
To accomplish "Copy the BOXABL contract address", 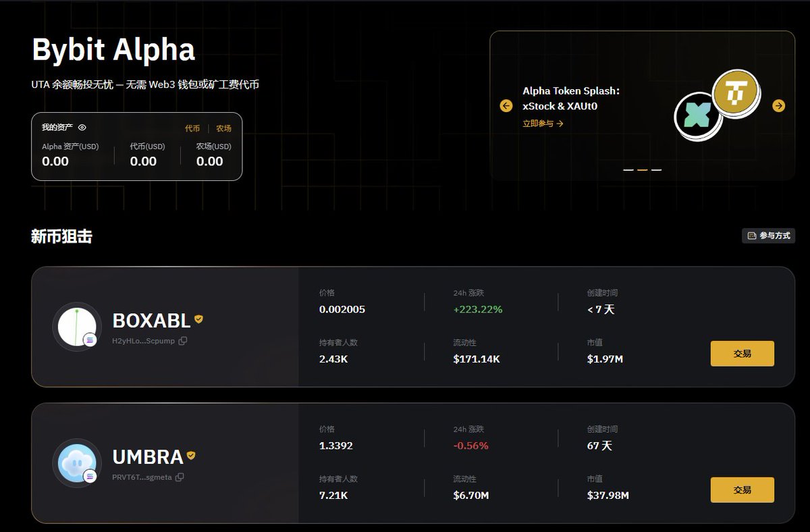I will click(x=183, y=341).
